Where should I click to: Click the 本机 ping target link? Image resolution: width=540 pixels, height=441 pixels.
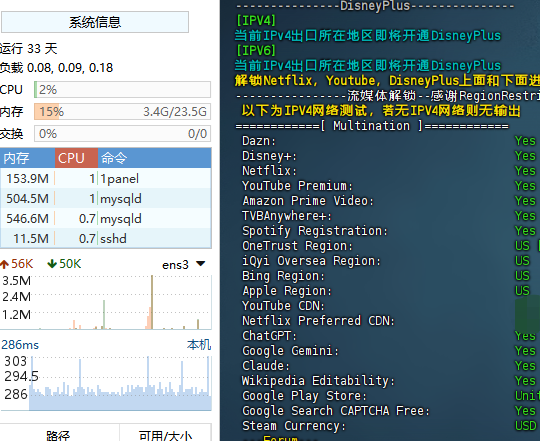click(199, 345)
